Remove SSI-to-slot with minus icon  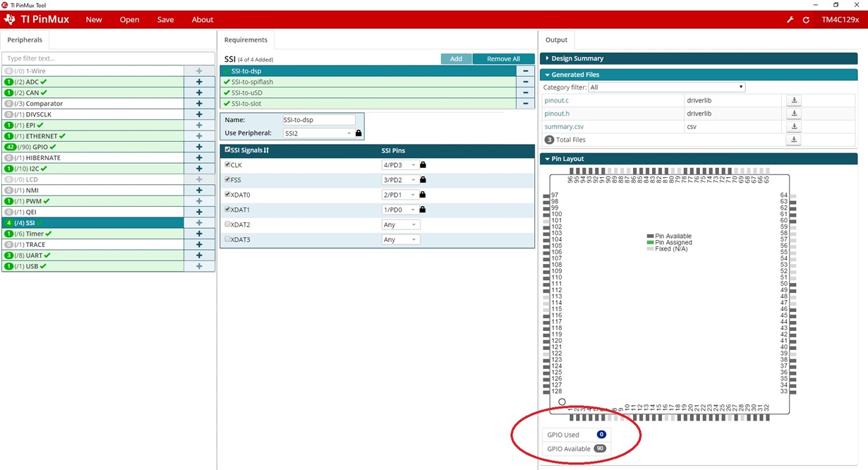pyautogui.click(x=525, y=104)
